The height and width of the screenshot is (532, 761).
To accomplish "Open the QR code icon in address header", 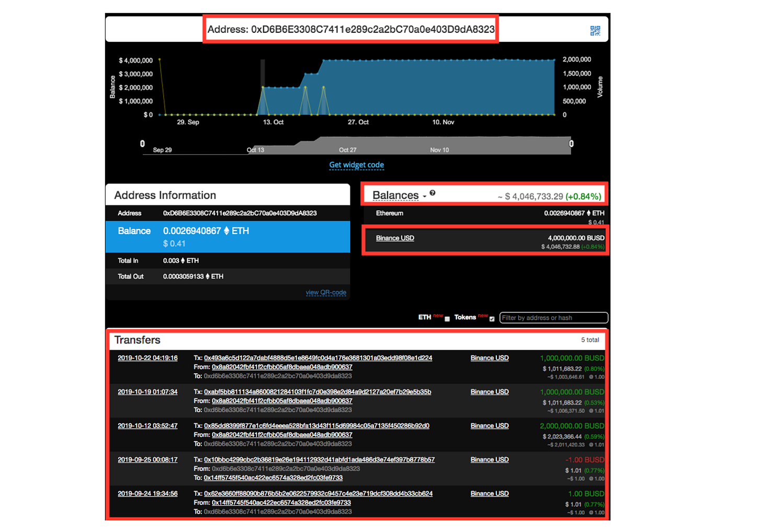I will point(595,31).
